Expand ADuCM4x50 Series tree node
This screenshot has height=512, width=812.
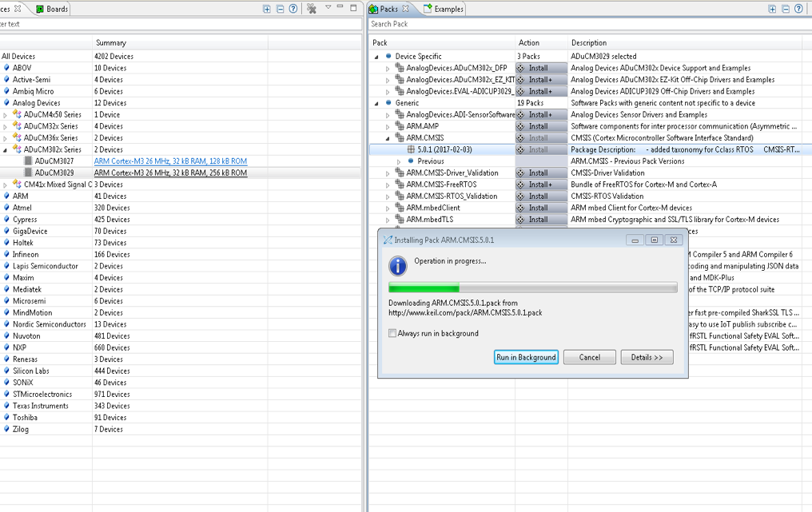click(5, 115)
